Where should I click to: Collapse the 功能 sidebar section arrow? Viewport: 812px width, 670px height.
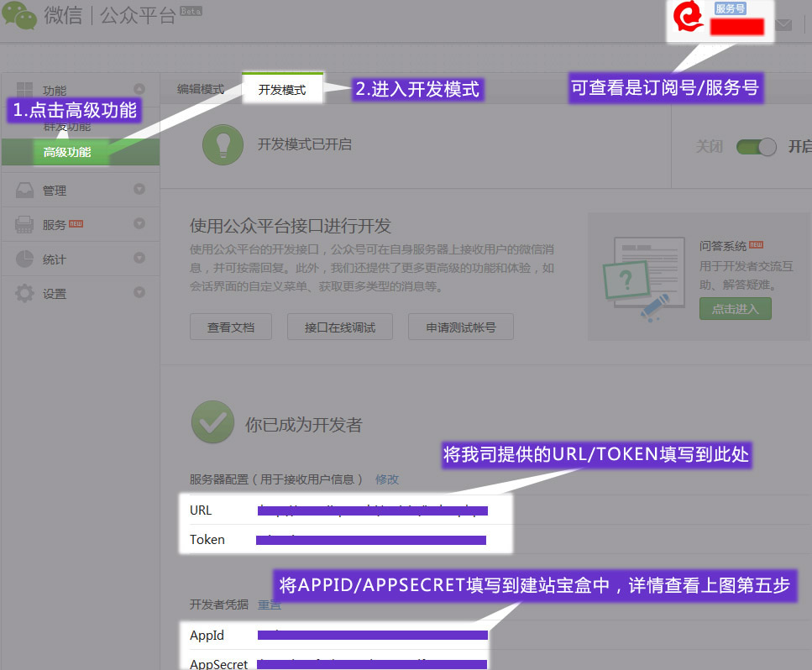139,89
